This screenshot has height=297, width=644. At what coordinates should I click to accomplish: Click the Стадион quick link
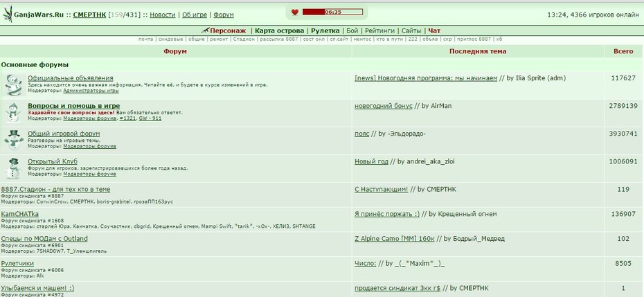pyautogui.click(x=244, y=39)
